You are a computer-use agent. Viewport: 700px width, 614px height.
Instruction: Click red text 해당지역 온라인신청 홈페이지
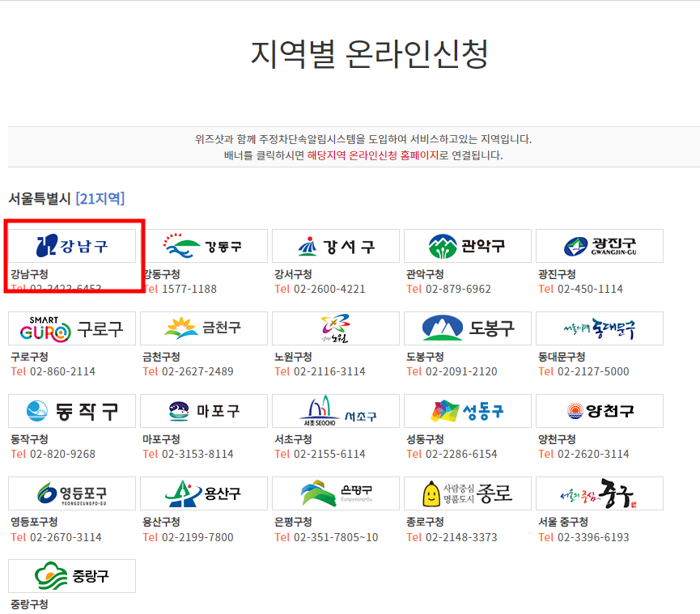(x=373, y=155)
